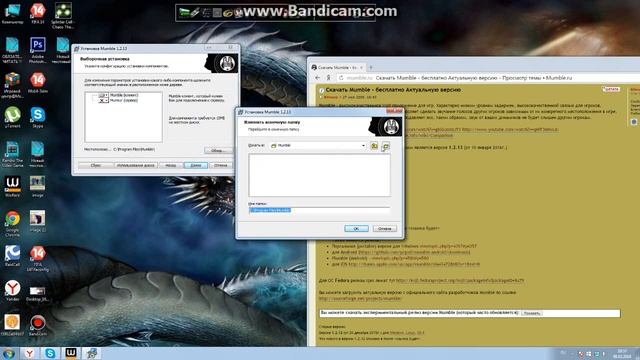640x360 pixels.
Task: Open Murmur server component install dropdown
Action: tap(104, 100)
